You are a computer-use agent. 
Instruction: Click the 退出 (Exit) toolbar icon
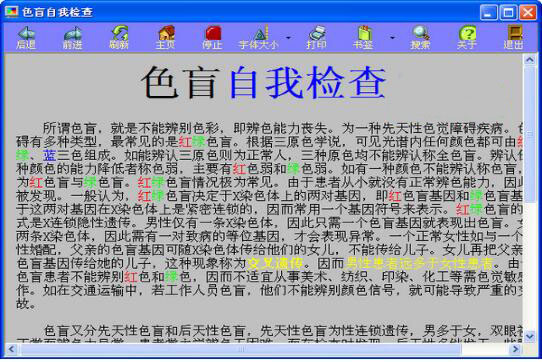click(x=514, y=37)
